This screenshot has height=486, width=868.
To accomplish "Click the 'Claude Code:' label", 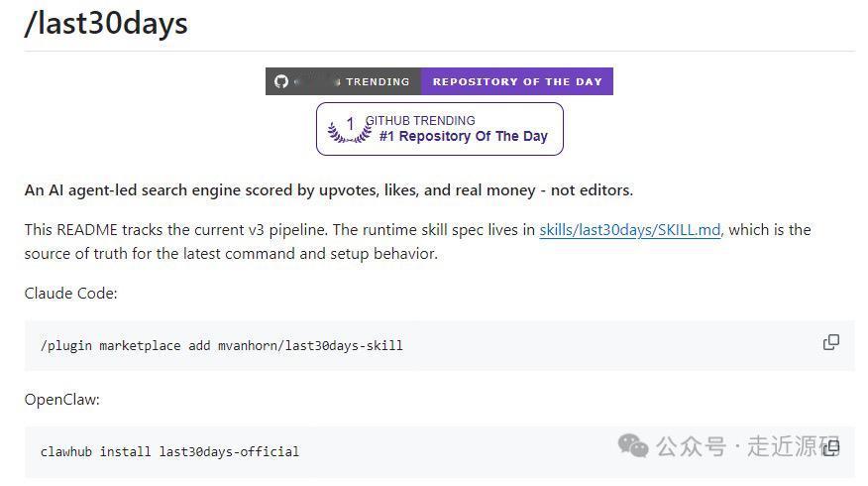I will [71, 294].
